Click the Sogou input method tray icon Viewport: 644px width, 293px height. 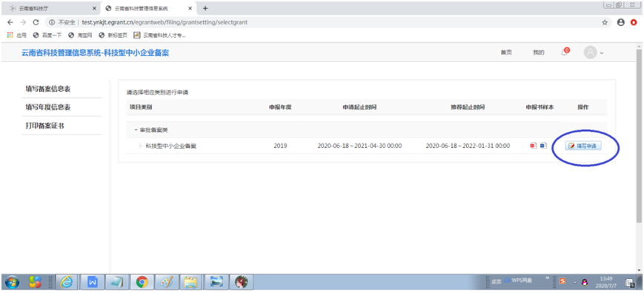pyautogui.click(x=562, y=281)
